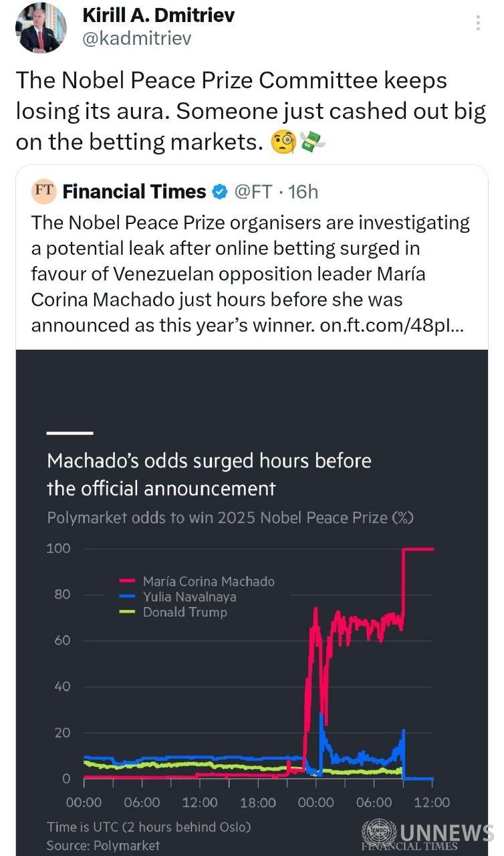504x856 pixels.
Task: Click the white dash above the chart title
Action: (70, 433)
